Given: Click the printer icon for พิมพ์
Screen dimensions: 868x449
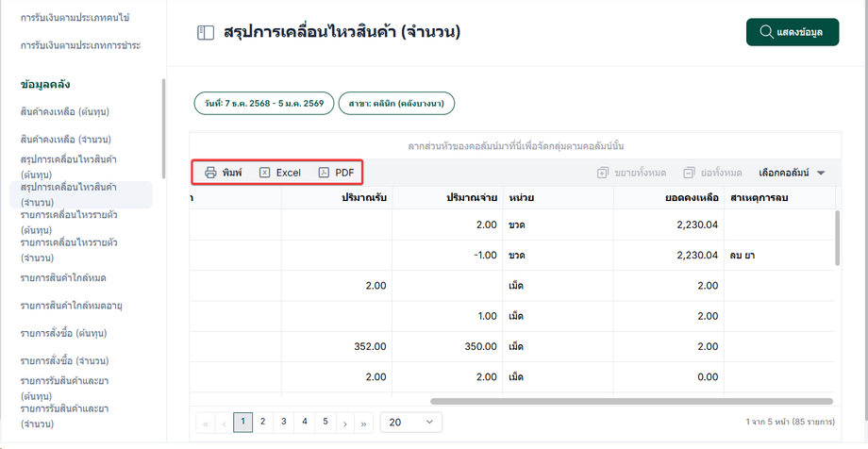Looking at the screenshot, I should (210, 173).
